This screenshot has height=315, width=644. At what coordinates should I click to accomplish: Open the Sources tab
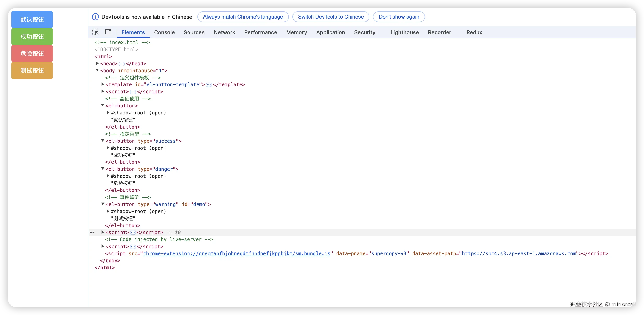point(194,32)
